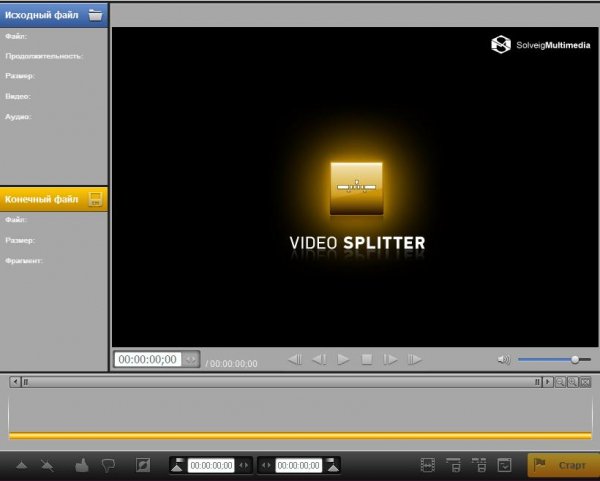Viewport: 600px width, 481px height.
Task: Click the save icon on Конечный файл header
Action: tap(95, 199)
